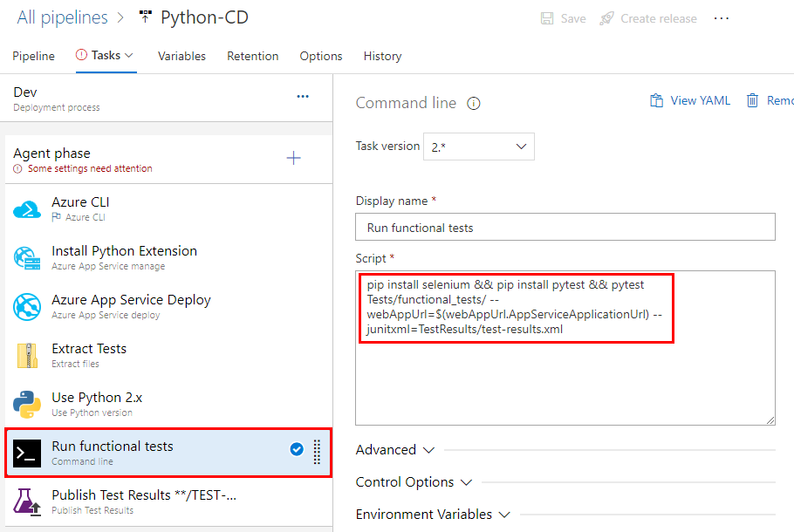
Task: Click the Remove link text
Action: (780, 100)
